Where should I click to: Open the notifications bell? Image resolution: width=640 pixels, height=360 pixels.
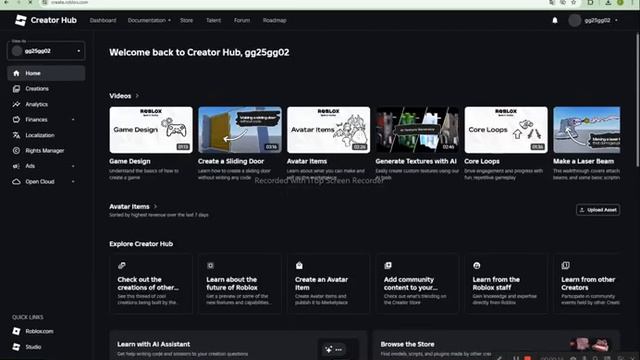tap(555, 20)
